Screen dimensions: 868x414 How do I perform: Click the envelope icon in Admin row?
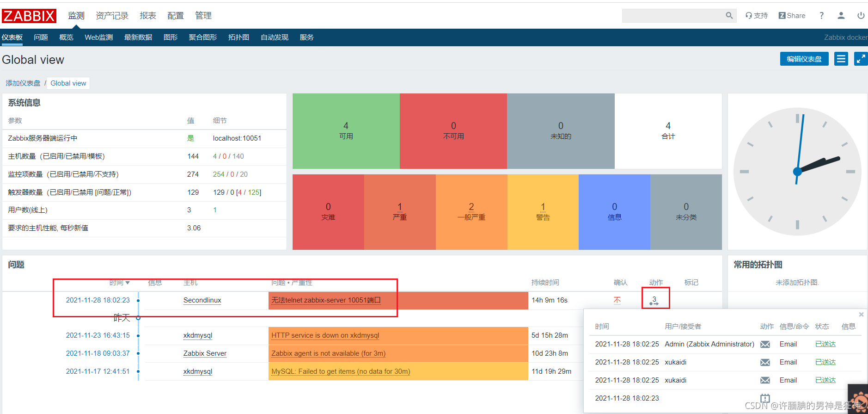click(765, 344)
